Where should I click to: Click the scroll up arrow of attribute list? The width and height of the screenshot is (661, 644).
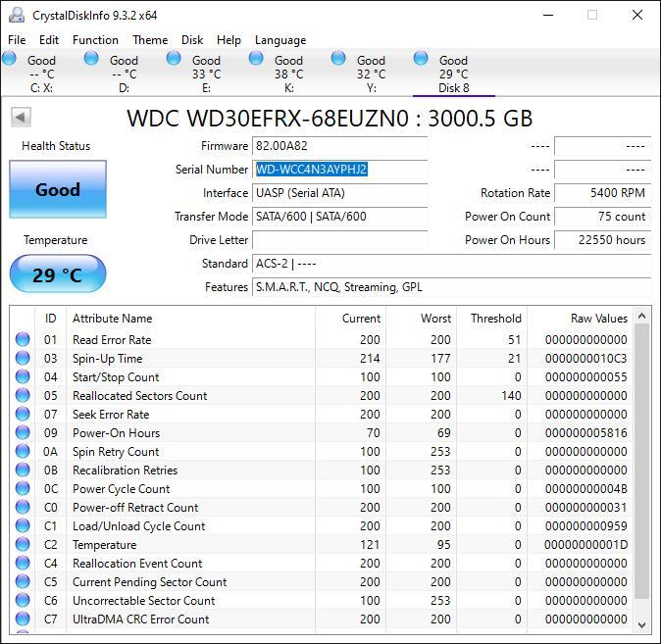pos(641,316)
